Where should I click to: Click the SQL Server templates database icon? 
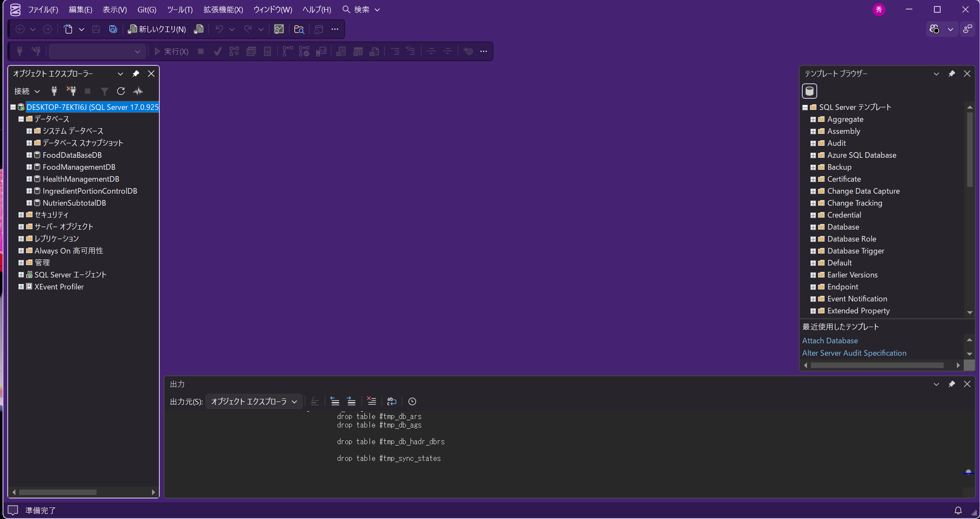[809, 91]
